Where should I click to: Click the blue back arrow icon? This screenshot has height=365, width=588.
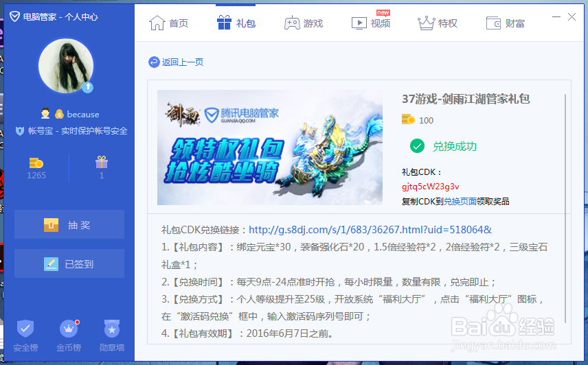point(154,62)
